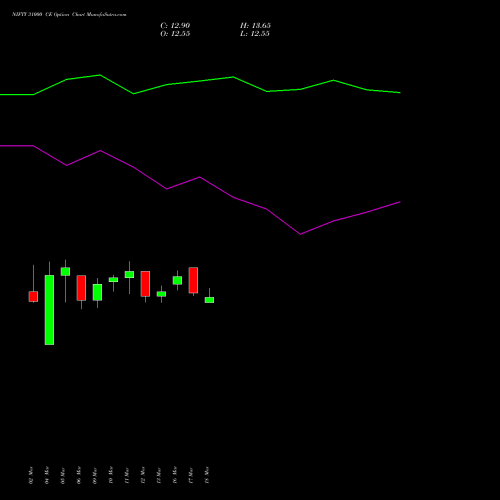Click the red candle for 06 Mar
The height and width of the screenshot is (500, 500).
[81, 288]
